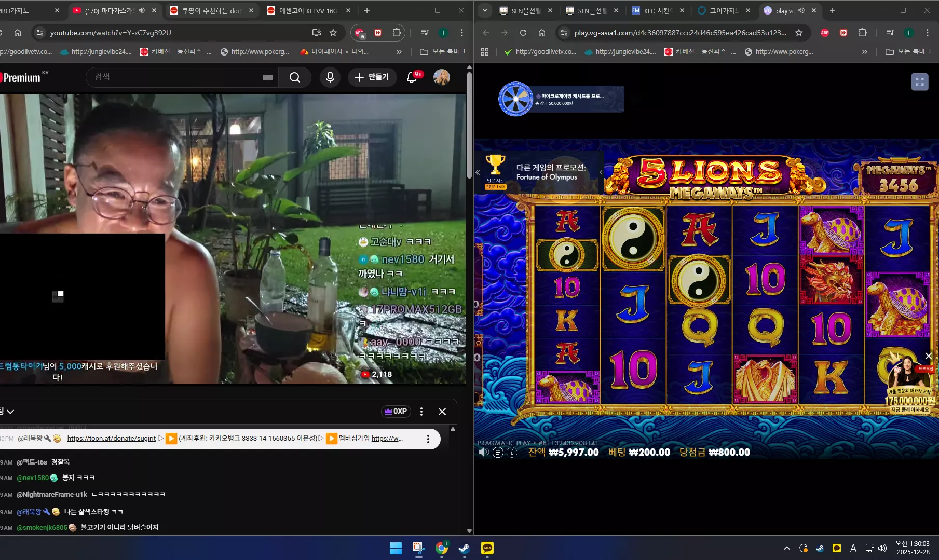Screen dimensions: 939x560
Task: Switch to the first SLN불선 tab
Action: 525,10
